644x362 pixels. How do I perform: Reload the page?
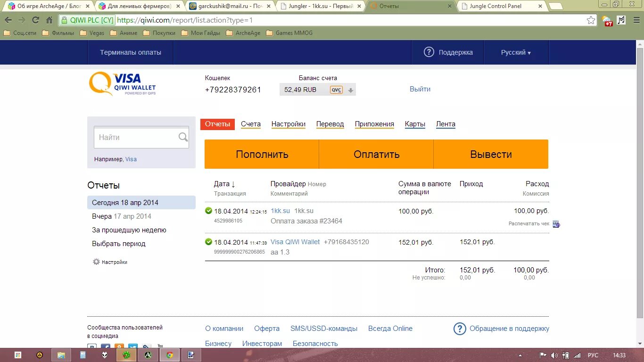pos(35,20)
